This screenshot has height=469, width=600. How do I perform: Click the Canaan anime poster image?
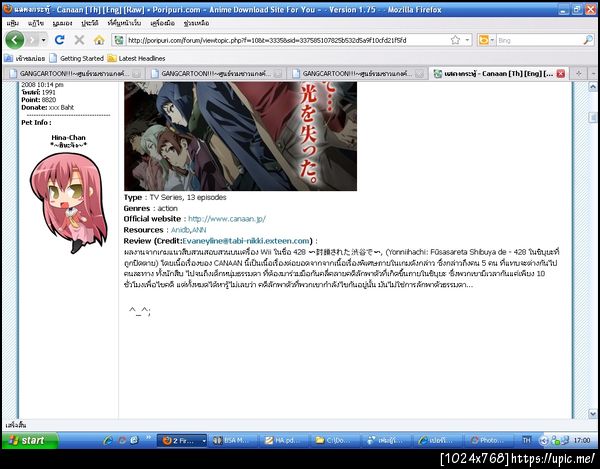point(240,136)
